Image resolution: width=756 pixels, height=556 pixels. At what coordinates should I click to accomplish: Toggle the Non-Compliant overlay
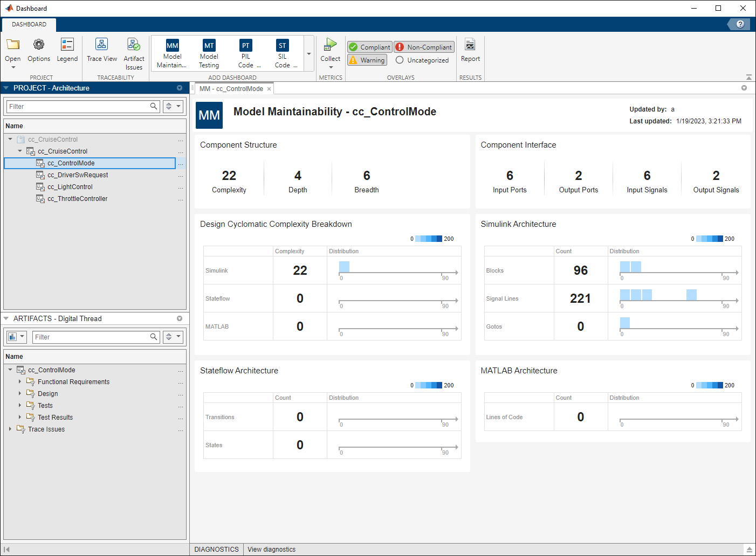[x=424, y=47]
